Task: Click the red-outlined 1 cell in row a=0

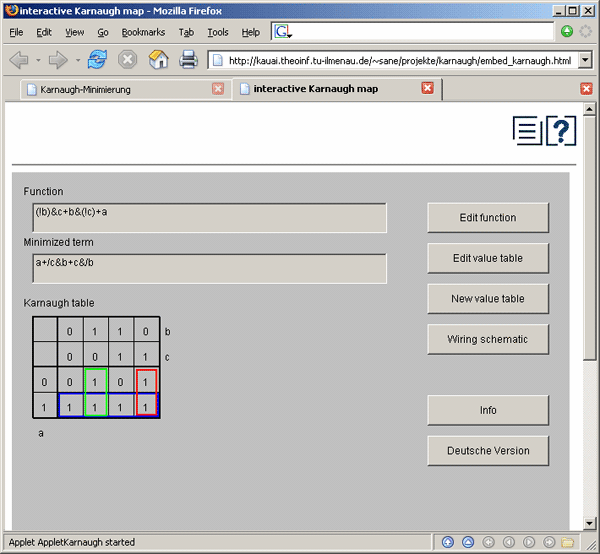Action: coord(146,381)
